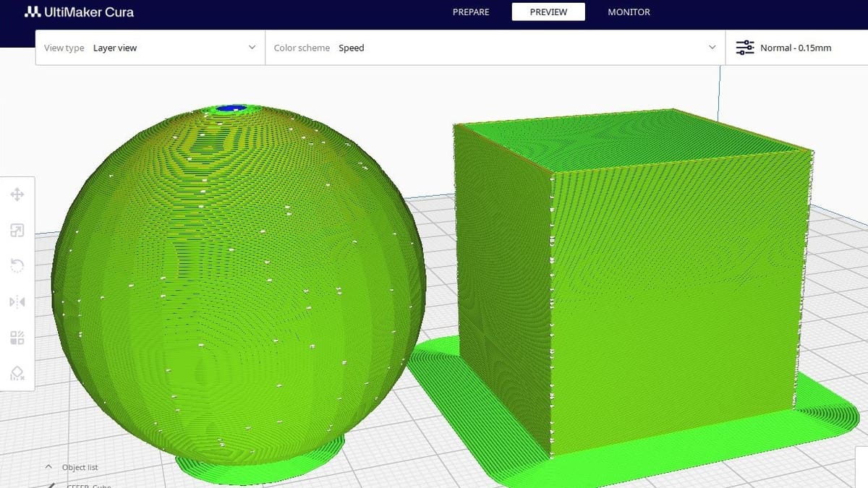
Task: Click the 'Speed' color scheme value
Action: 352,48
